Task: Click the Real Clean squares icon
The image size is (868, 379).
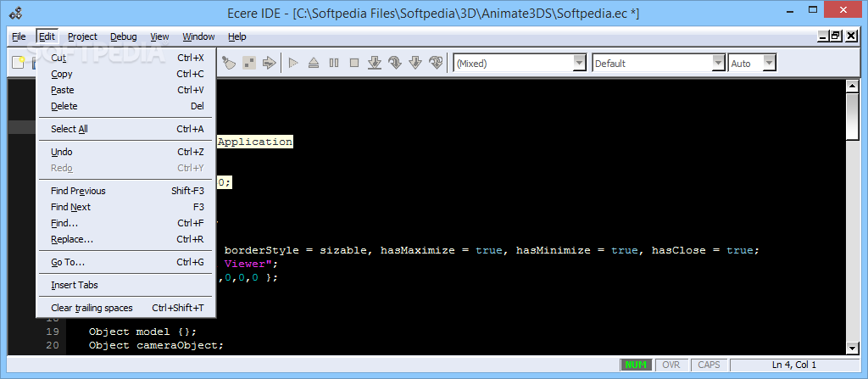Action: tap(249, 63)
